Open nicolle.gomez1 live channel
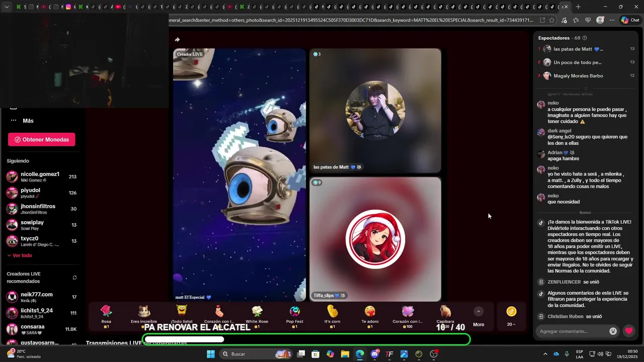This screenshot has width=644, height=362. click(41, 177)
